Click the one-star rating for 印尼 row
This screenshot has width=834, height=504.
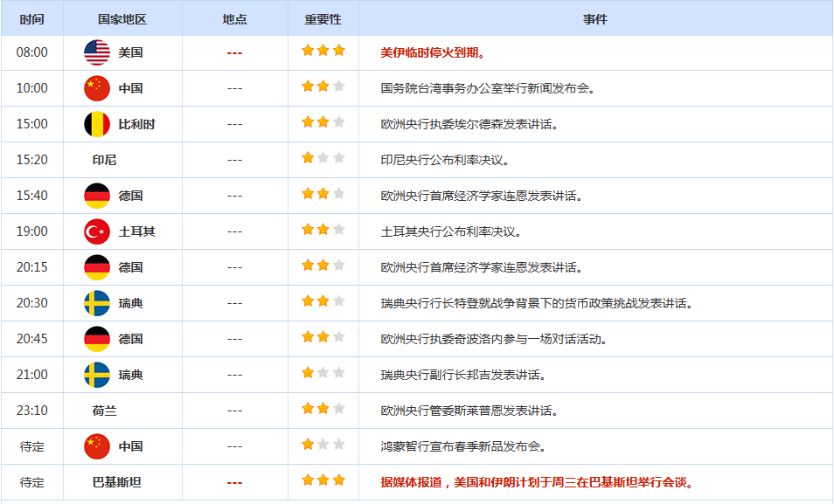pos(323,158)
